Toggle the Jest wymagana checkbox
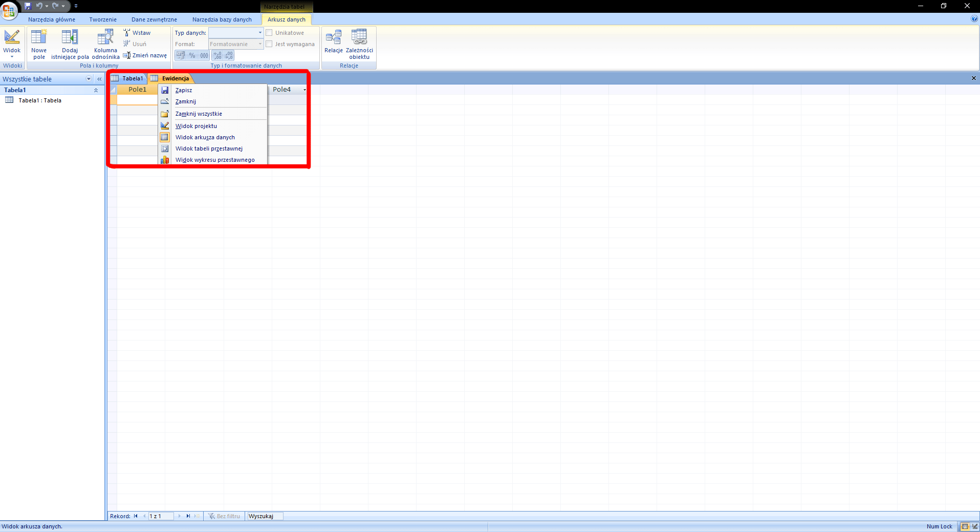Viewport: 980px width, 532px height. (x=269, y=44)
